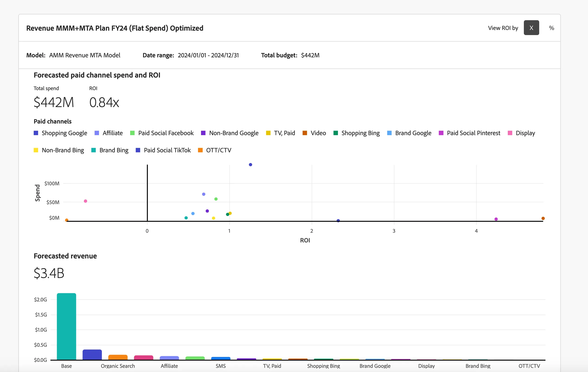Click the Affiliate point in the scatter plot
This screenshot has height=372, width=588.
click(x=204, y=194)
